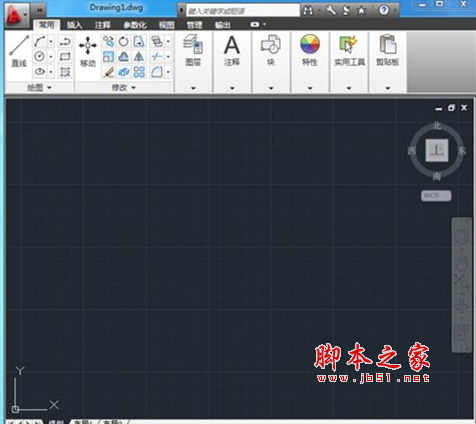Image resolution: width=476 pixels, height=424 pixels.
Task: Click the star favorites icon in title bar
Action: (361, 10)
